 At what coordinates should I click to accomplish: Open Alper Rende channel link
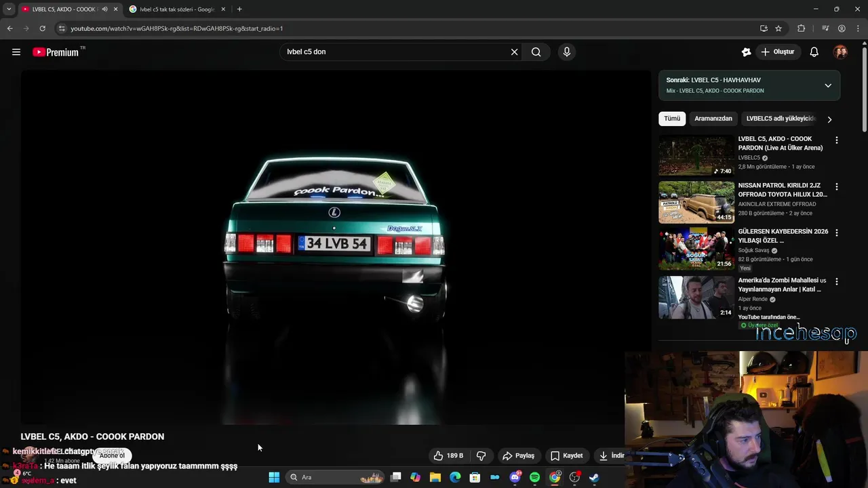[753, 299]
